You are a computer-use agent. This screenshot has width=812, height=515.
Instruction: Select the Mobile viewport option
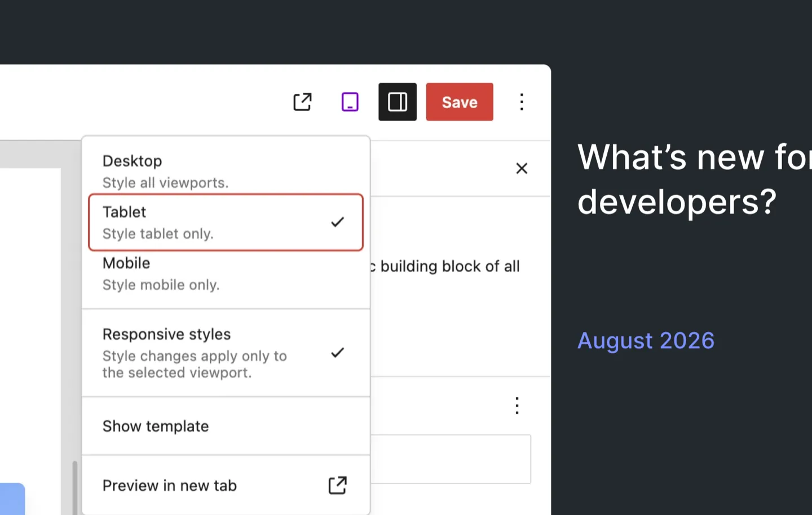[x=226, y=273]
